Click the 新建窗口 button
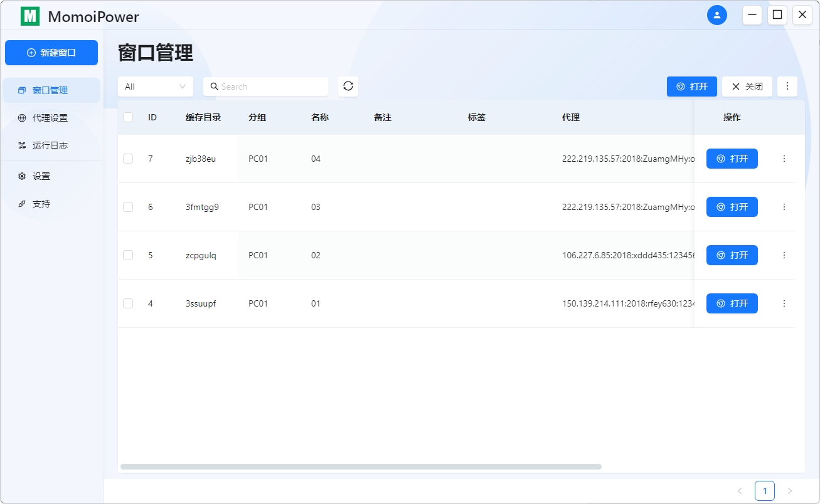This screenshot has width=820, height=504. [51, 53]
